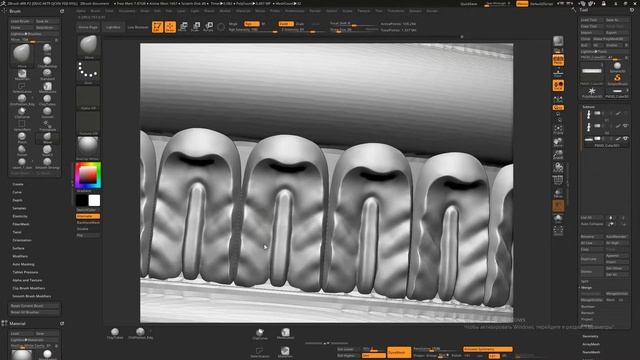Pick the Pinch brush in Brush palette
Image resolution: width=640 pixels, height=360 pixels.
pyautogui.click(x=22, y=138)
